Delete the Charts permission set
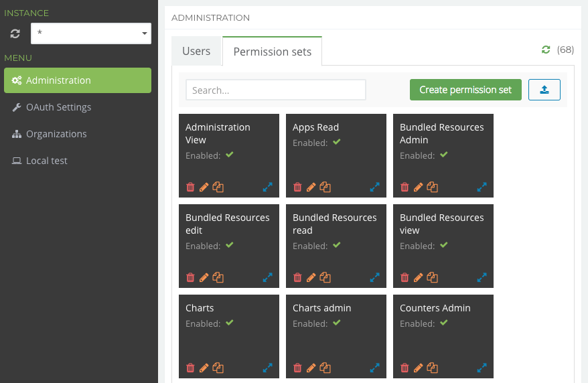 tap(190, 368)
